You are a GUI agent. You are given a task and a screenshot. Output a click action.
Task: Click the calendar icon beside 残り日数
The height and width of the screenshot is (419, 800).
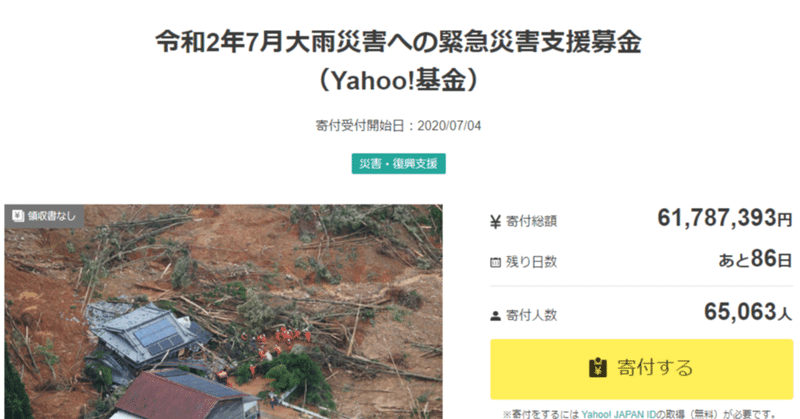point(495,262)
